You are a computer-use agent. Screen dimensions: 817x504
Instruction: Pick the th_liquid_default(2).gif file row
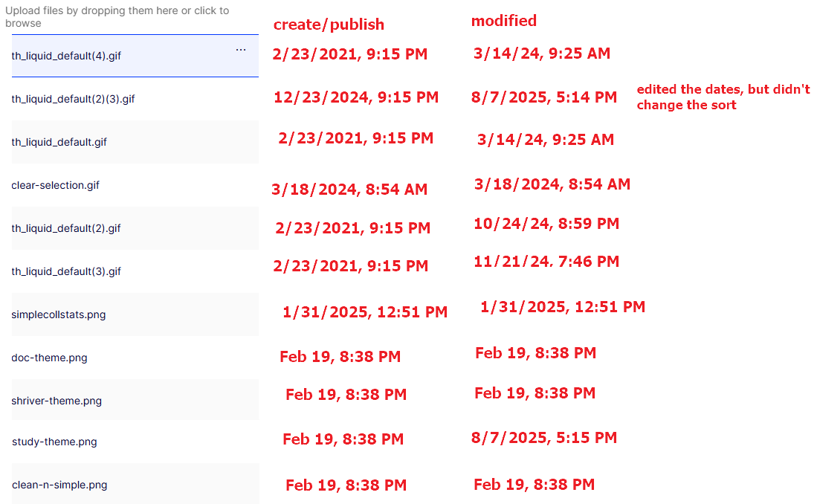point(66,228)
